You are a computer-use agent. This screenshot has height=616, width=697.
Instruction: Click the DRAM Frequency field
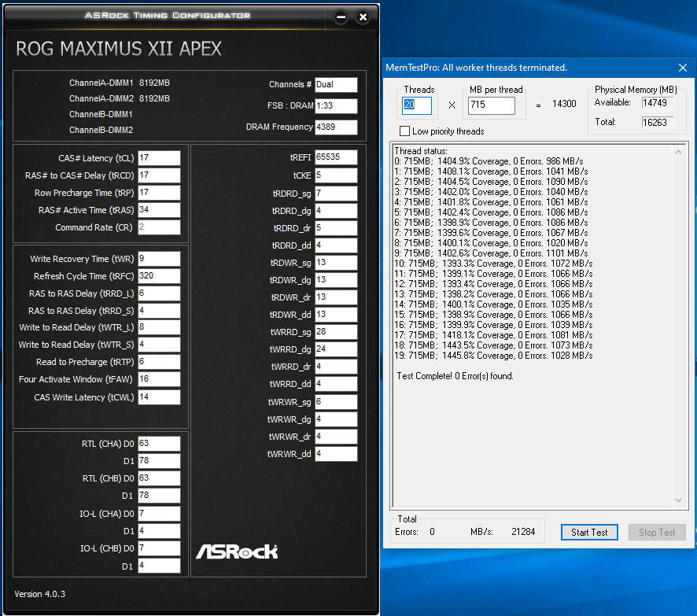point(336,127)
